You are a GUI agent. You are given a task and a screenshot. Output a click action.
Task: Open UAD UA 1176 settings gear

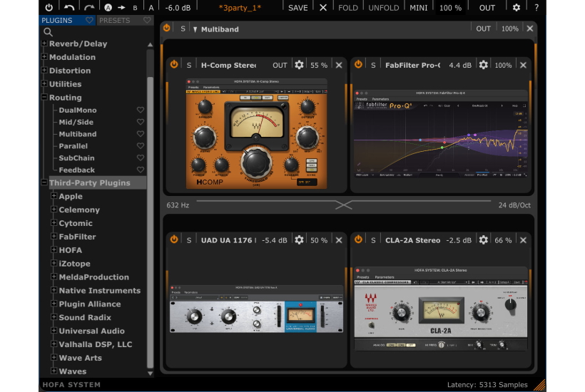pyautogui.click(x=299, y=240)
